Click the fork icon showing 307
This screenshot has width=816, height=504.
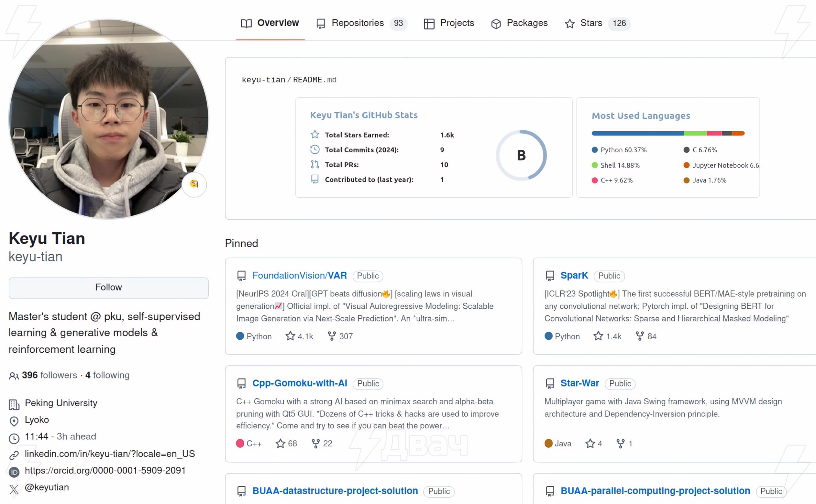coord(331,336)
